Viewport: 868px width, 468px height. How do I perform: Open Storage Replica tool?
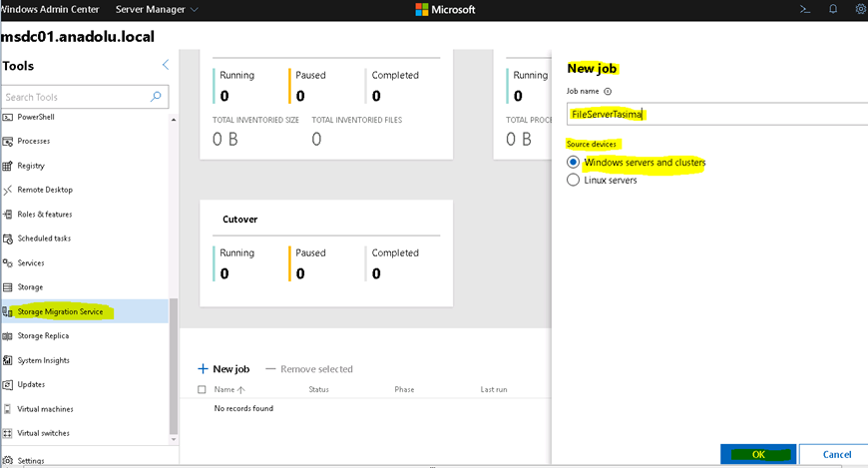click(43, 336)
